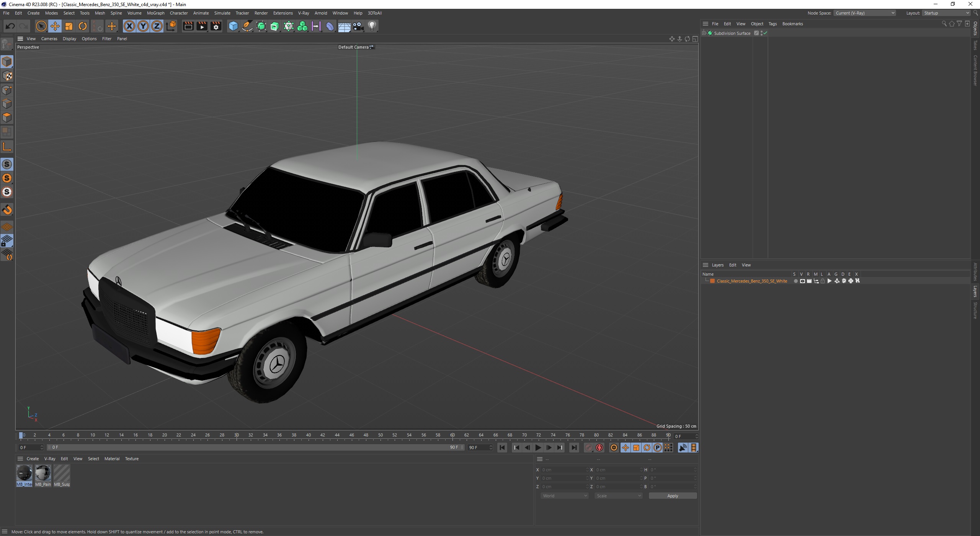
Task: Toggle the autokeying button in timeline
Action: coord(600,448)
